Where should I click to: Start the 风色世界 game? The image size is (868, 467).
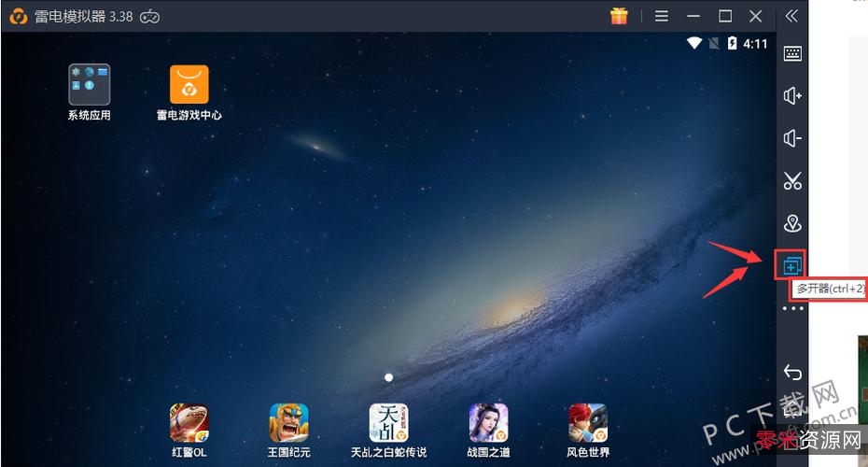point(588,423)
